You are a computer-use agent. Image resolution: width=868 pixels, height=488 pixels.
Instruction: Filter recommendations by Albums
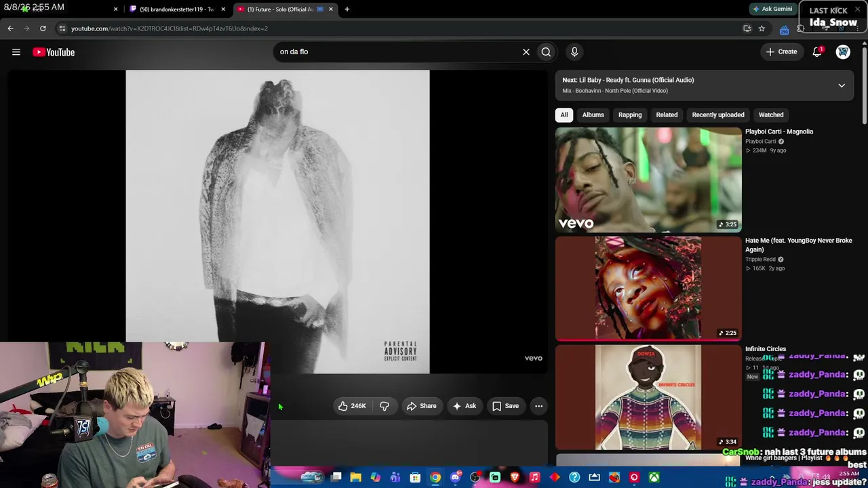click(593, 115)
